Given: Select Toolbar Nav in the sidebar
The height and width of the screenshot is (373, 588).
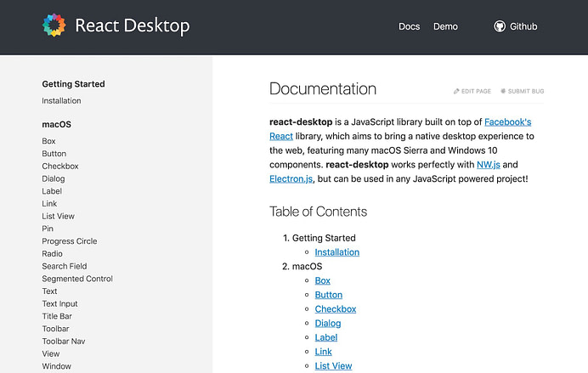Looking at the screenshot, I should (x=64, y=342).
